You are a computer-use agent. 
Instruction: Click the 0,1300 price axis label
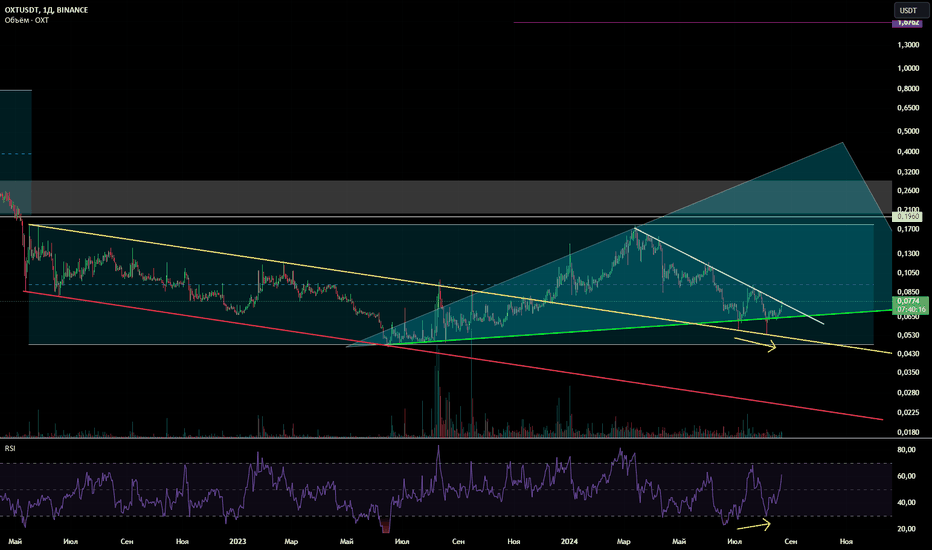coord(908,254)
